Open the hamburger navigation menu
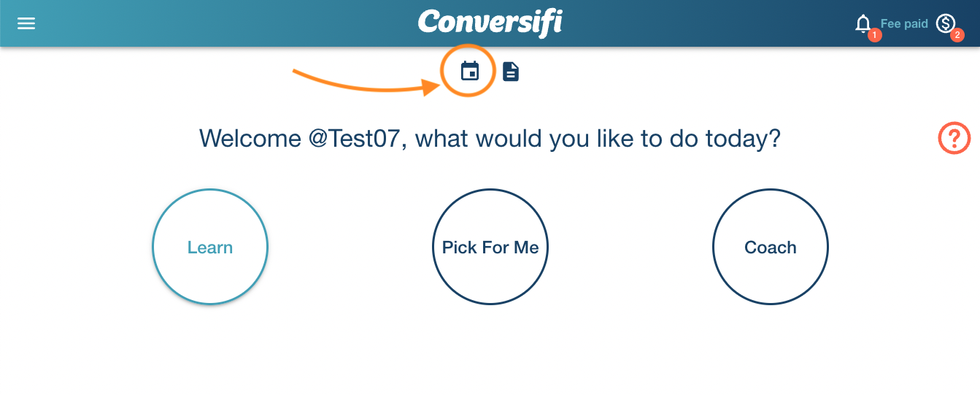The height and width of the screenshot is (395, 980). (26, 23)
